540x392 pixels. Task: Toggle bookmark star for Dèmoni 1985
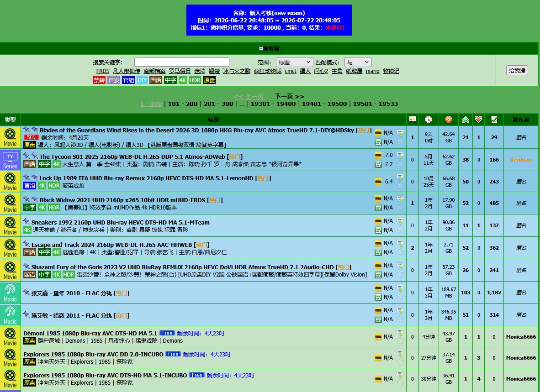point(400,341)
